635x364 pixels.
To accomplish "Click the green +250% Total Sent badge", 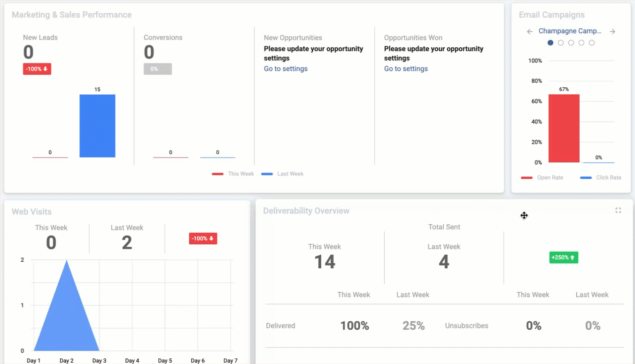I will 564,258.
